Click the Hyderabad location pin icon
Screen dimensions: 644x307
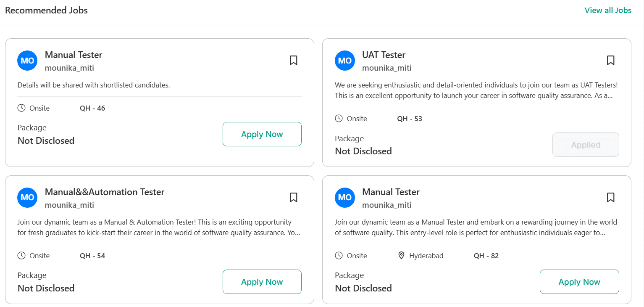pos(402,255)
